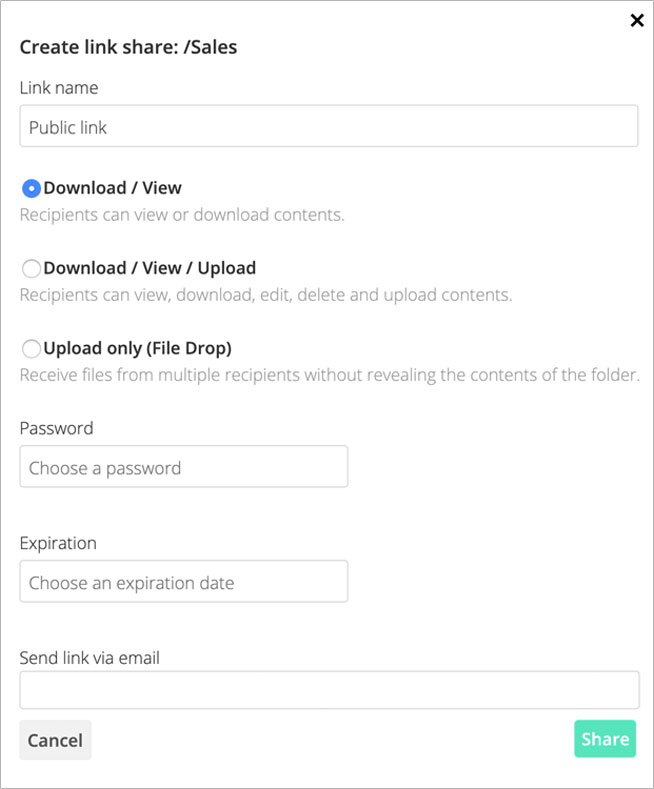Focus the Choose a password field
654x789 pixels.
tap(184, 467)
